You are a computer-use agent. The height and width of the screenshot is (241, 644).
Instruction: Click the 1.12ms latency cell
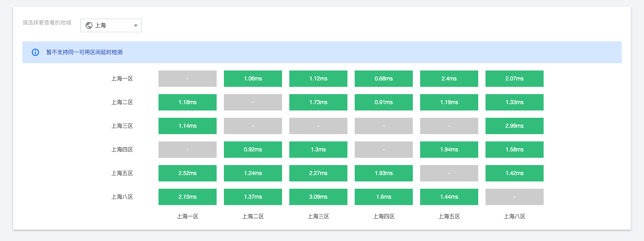(318, 79)
